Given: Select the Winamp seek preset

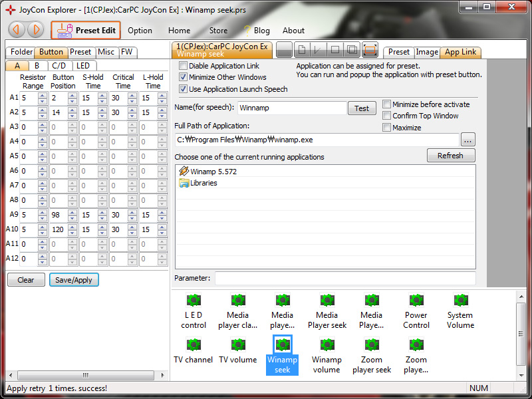Looking at the screenshot, I should point(282,355).
